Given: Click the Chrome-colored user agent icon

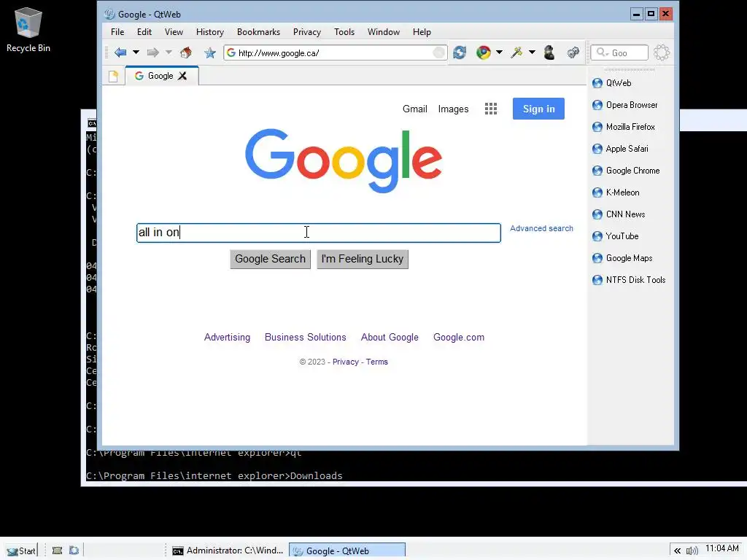Looking at the screenshot, I should tap(483, 52).
